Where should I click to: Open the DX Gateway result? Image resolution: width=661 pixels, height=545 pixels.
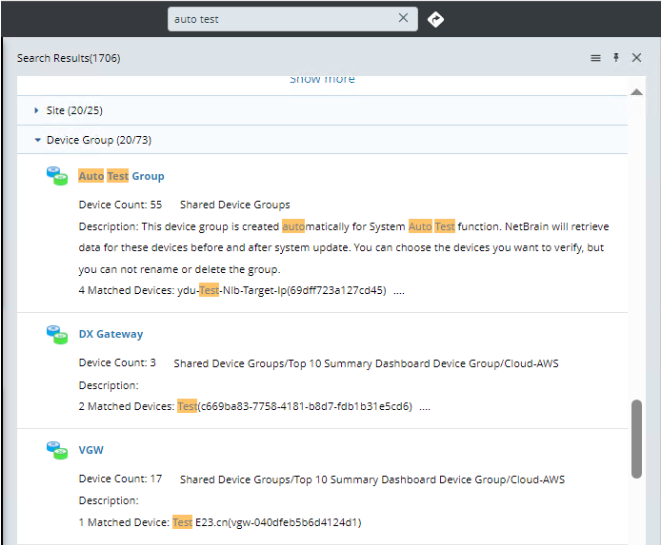pos(110,334)
